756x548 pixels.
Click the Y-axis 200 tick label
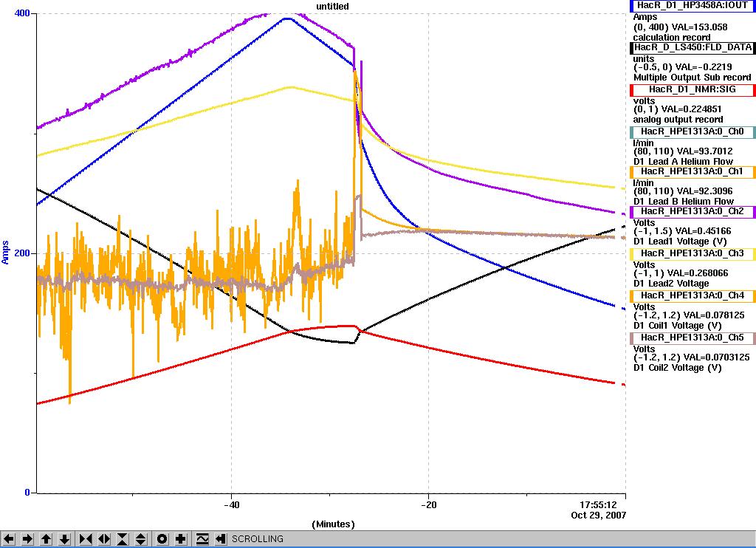coord(22,253)
